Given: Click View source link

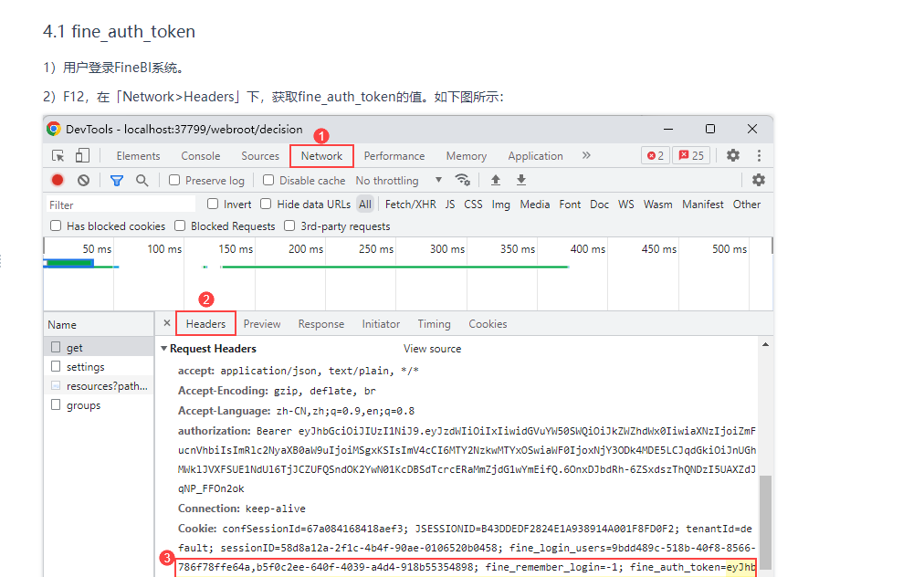Looking at the screenshot, I should (x=432, y=349).
